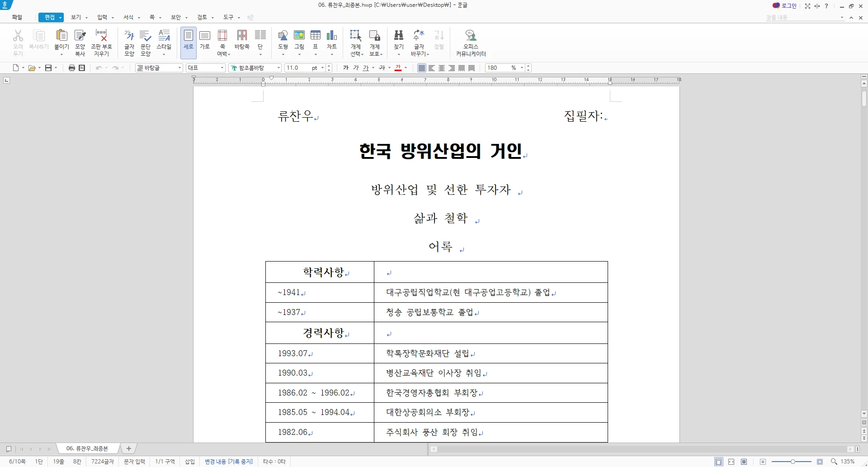Open the 파일 menu

coord(17,17)
